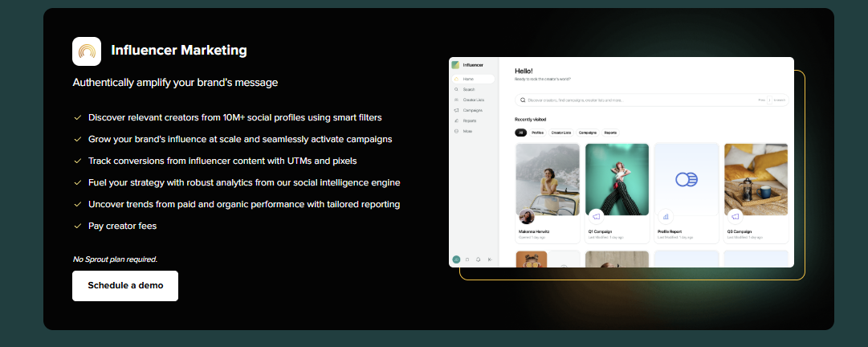Screen dimensions: 868x347
Task: Select the Profiles filter chip
Action: (537, 133)
